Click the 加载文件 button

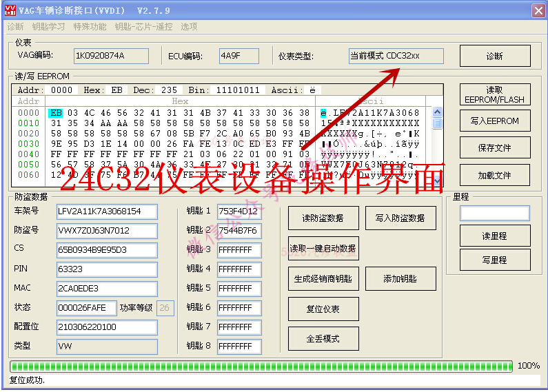click(495, 175)
